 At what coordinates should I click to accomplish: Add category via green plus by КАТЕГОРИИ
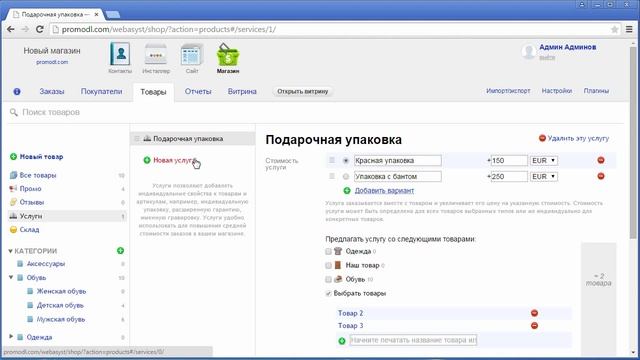point(120,251)
